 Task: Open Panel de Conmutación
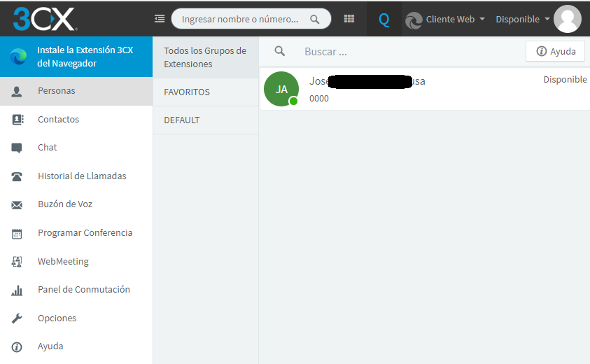point(83,290)
